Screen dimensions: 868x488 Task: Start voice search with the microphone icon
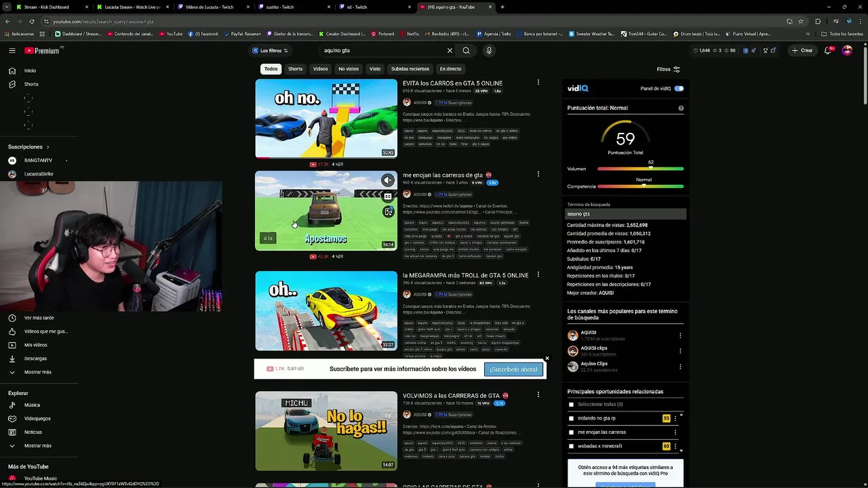(489, 50)
